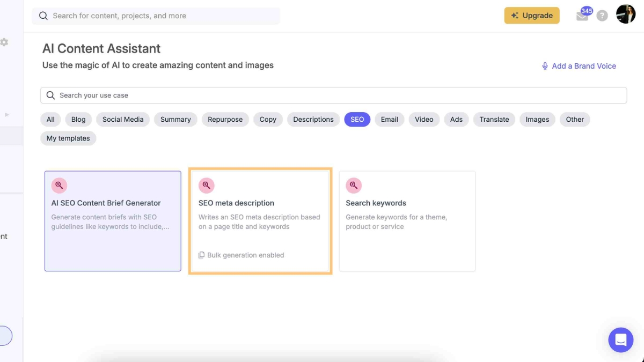
Task: Expand the collapsed sidebar via the chevron
Action: 7,114
